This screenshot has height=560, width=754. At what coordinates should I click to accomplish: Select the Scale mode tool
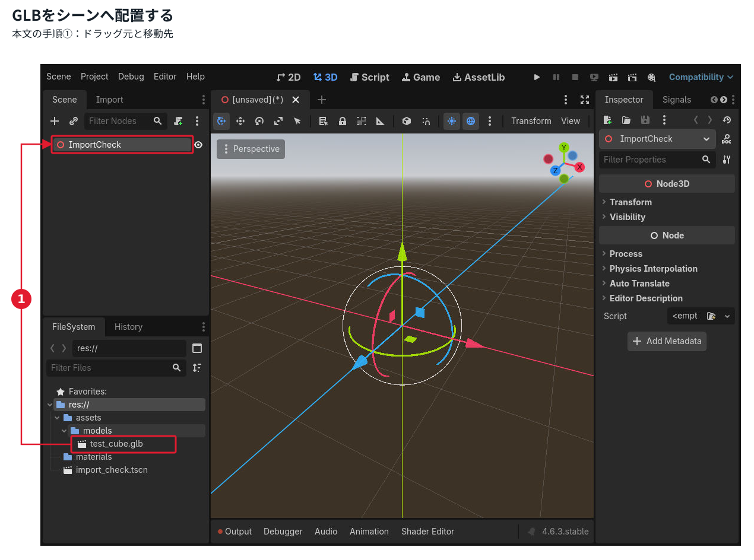click(278, 121)
